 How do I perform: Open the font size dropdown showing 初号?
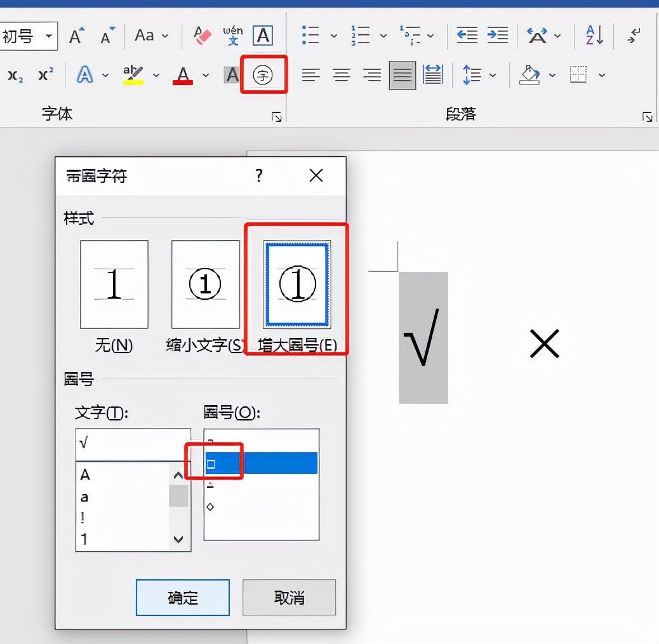(x=28, y=36)
